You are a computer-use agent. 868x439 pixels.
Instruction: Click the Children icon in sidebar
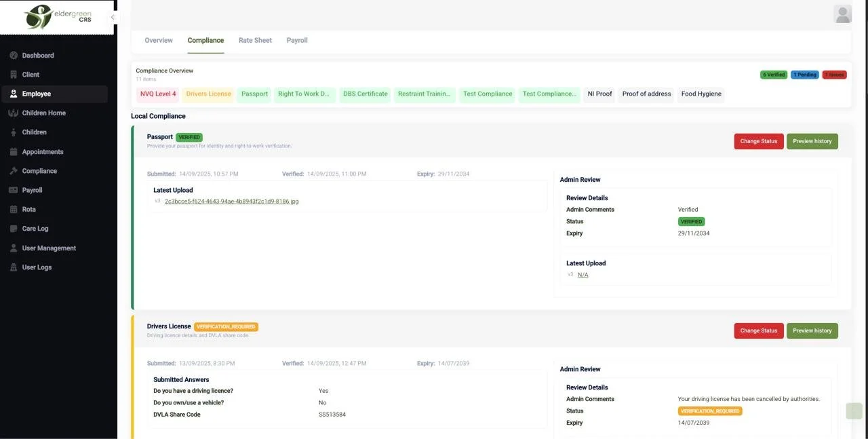click(x=14, y=132)
